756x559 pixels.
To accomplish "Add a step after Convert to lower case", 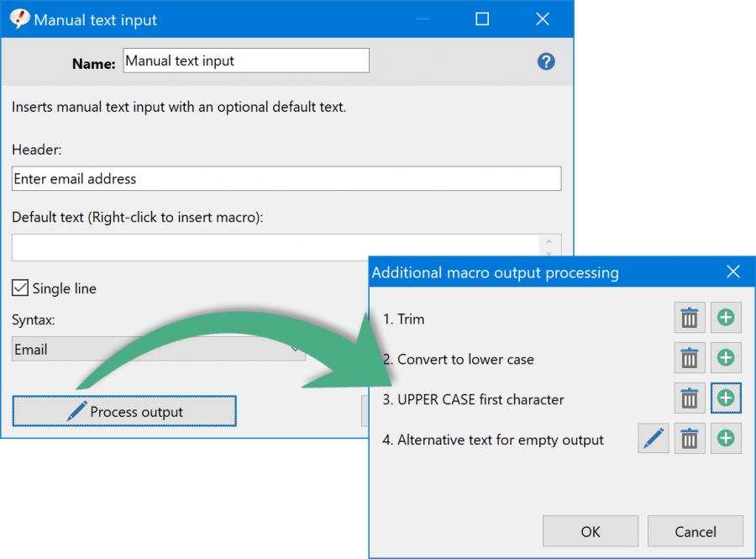I will (x=726, y=358).
